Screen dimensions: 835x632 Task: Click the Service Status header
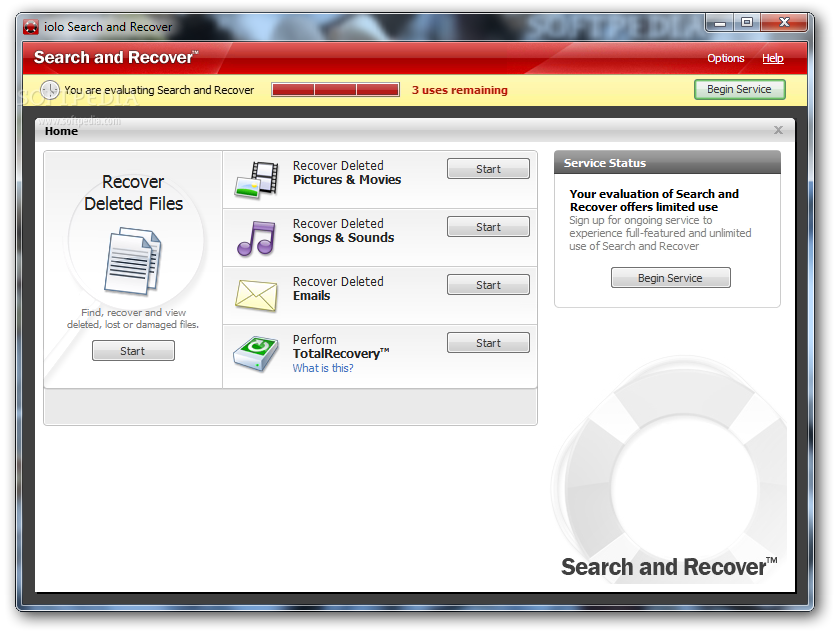(667, 163)
